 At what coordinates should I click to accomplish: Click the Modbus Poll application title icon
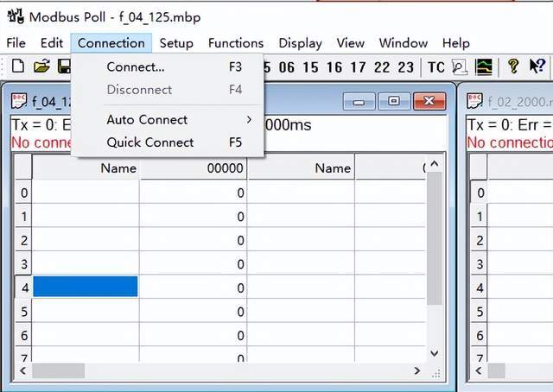click(16, 16)
